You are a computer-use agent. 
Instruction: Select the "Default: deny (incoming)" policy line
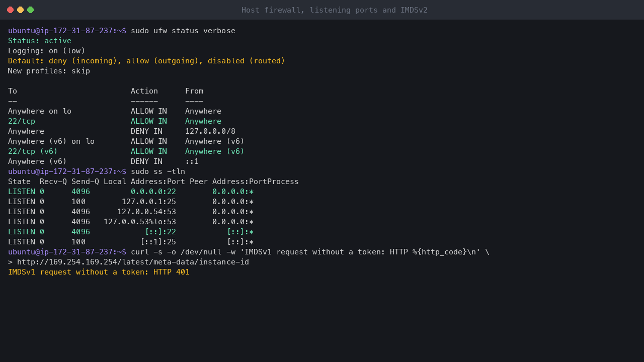(x=146, y=61)
